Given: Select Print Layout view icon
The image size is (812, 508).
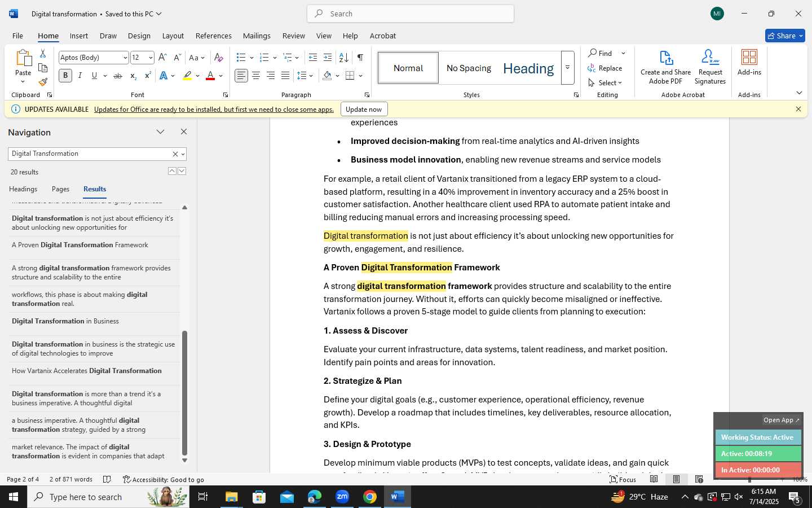Looking at the screenshot, I should pos(676,479).
